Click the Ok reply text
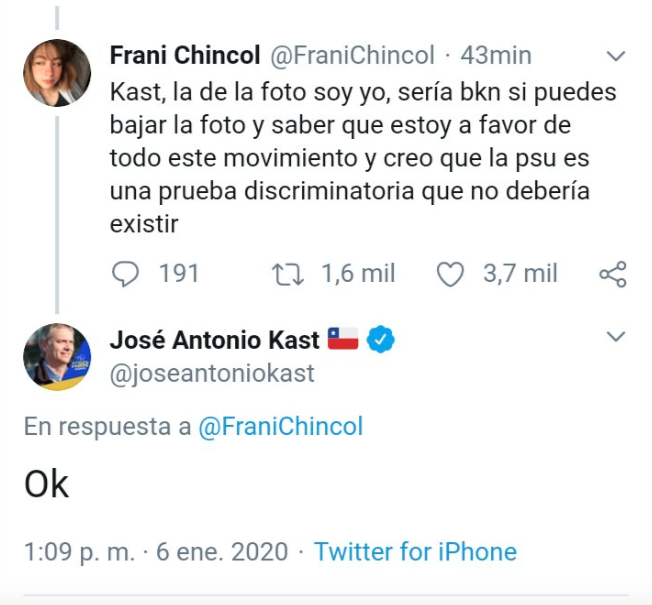The width and height of the screenshot is (652, 605). (46, 485)
